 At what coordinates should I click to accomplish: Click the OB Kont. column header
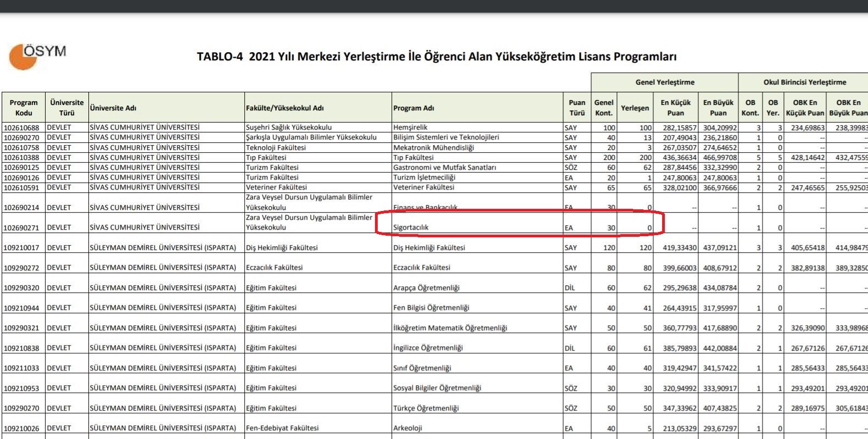[750, 108]
